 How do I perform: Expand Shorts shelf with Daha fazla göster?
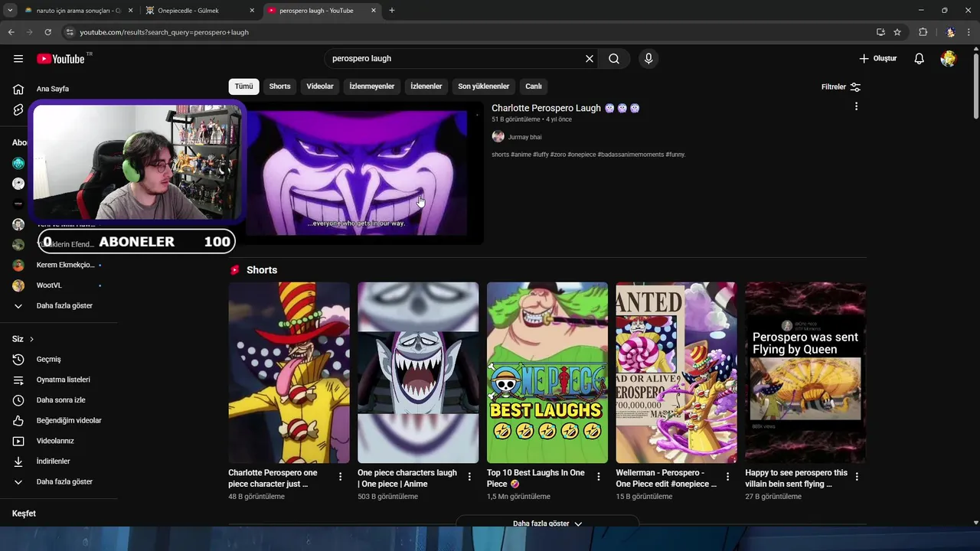point(547,523)
